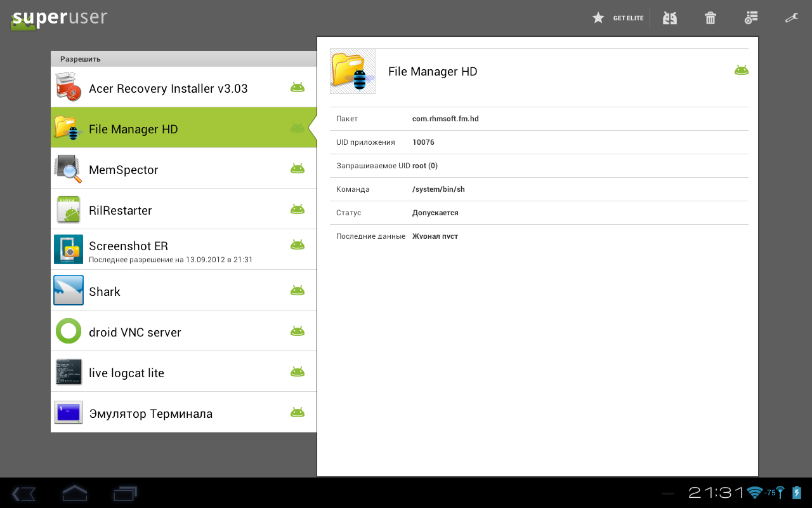Open the Superuser app logo
The height and width of the screenshot is (508, 812).
pos(59,18)
